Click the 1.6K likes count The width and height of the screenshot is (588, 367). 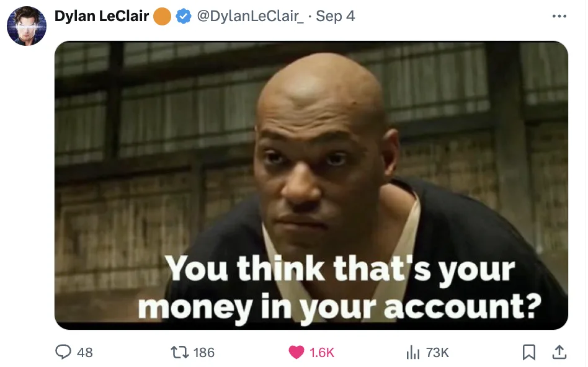[x=322, y=352]
